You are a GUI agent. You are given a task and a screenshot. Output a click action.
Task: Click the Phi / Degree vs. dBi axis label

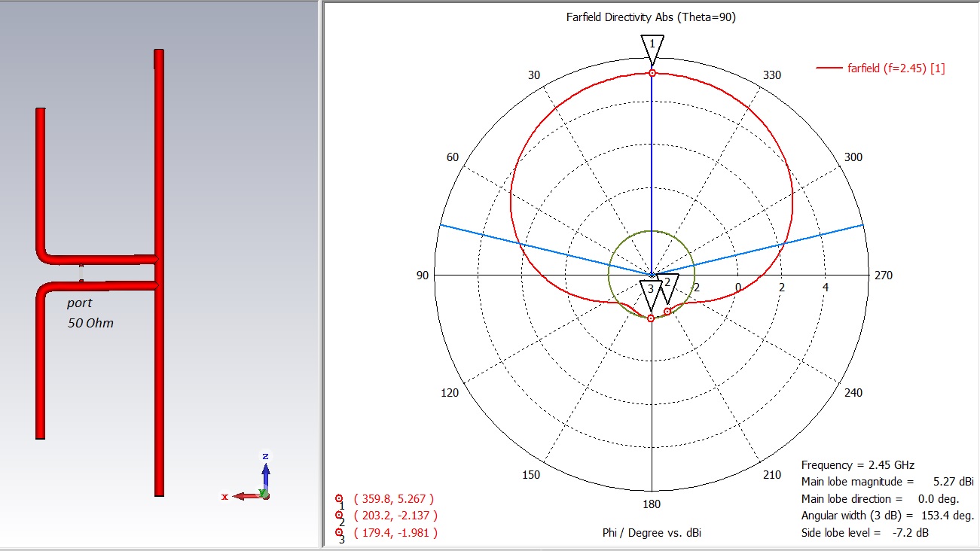tap(652, 533)
